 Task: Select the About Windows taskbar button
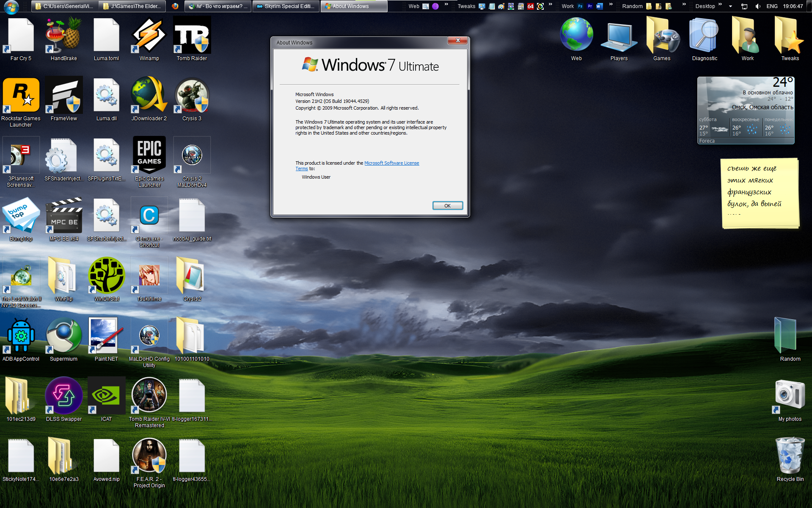point(354,6)
